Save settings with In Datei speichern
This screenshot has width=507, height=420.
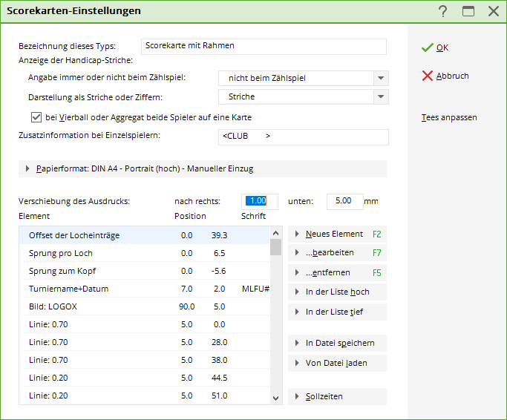tap(336, 343)
